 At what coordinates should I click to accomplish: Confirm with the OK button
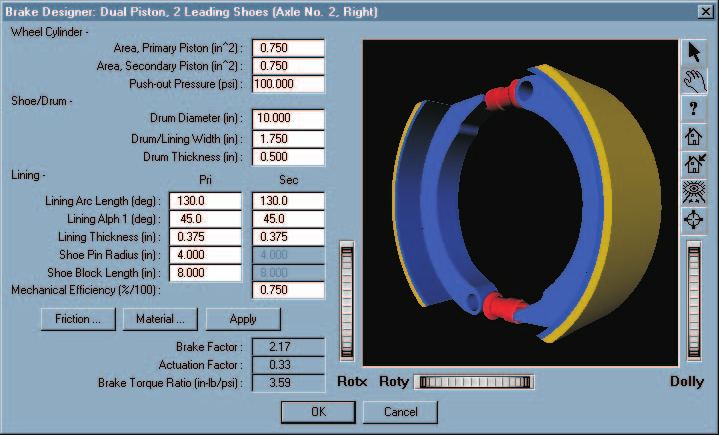click(x=318, y=412)
